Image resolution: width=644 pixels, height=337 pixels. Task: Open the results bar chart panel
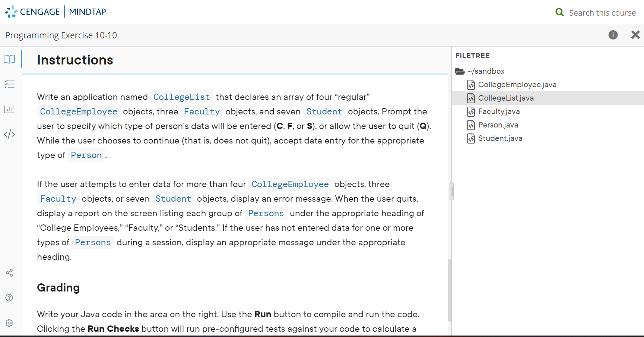pos(9,109)
